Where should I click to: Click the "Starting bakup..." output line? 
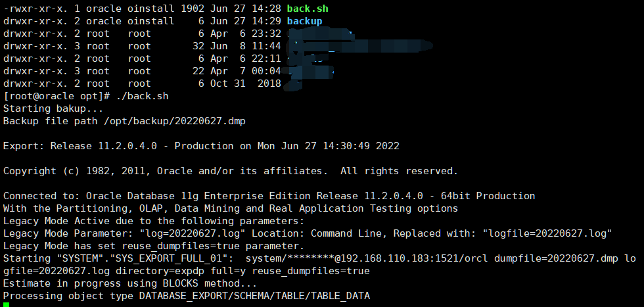pyautogui.click(x=53, y=108)
